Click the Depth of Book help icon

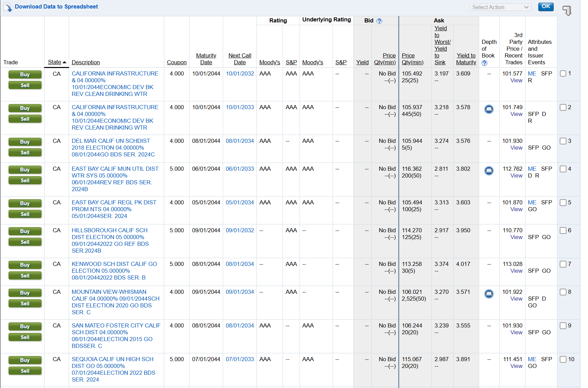[x=484, y=63]
